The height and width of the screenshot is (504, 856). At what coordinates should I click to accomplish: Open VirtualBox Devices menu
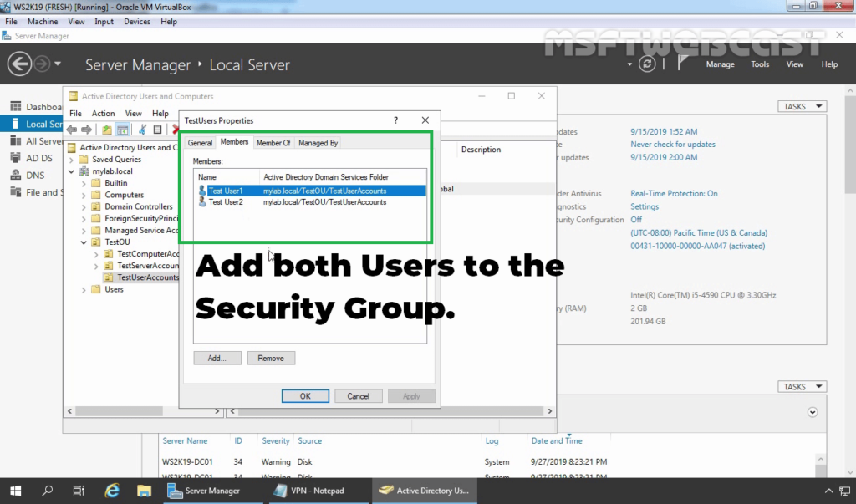(x=136, y=22)
